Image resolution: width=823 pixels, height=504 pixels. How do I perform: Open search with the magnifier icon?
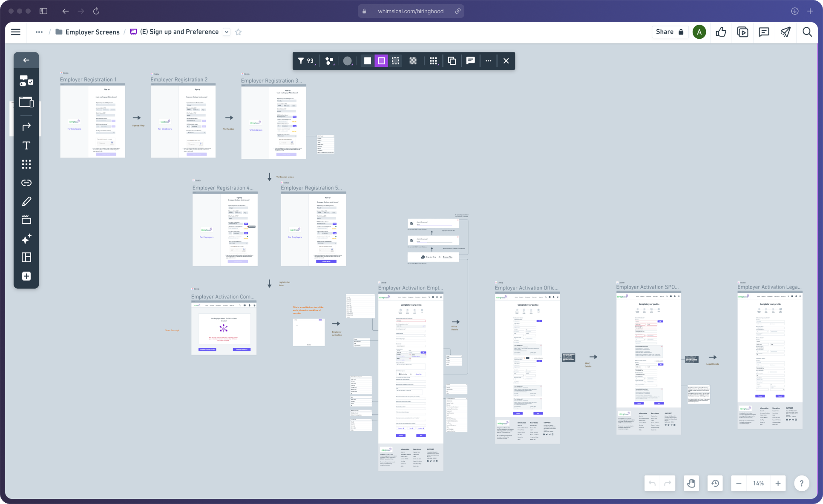[807, 32]
